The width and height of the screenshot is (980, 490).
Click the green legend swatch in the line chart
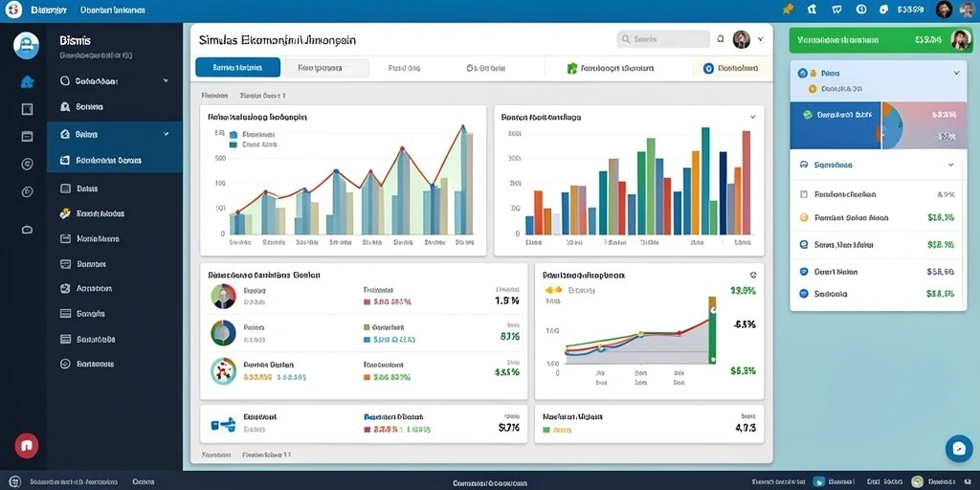point(234,145)
